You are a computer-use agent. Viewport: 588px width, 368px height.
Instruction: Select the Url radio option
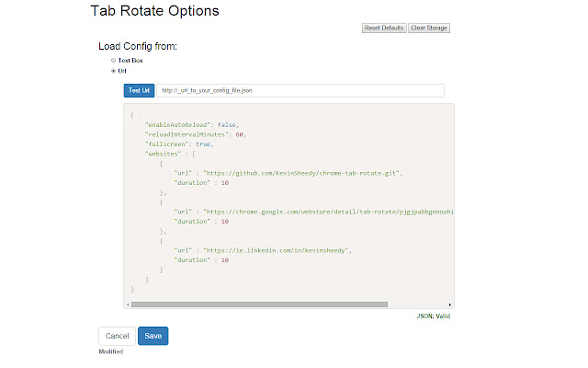[x=113, y=70]
